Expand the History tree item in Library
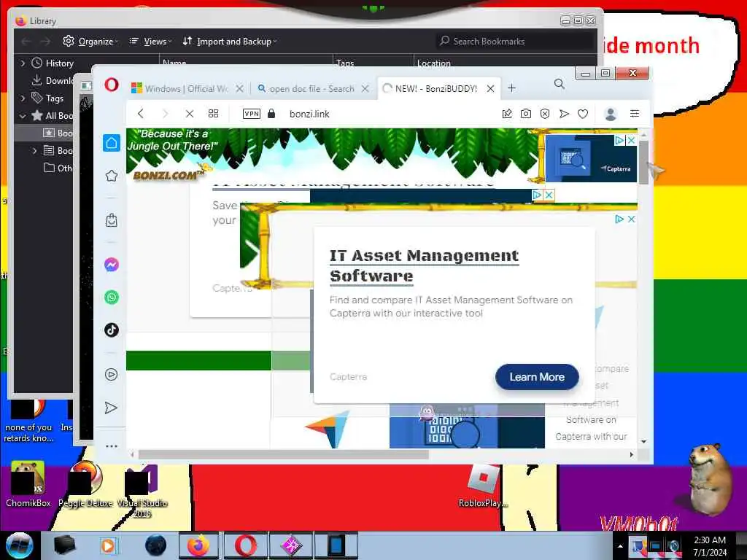The width and height of the screenshot is (747, 560). point(23,63)
